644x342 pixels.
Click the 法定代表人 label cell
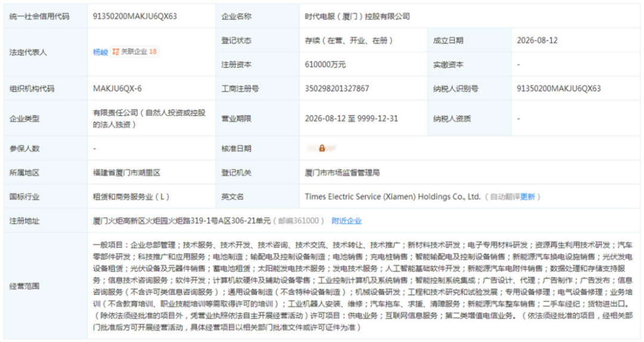pos(45,52)
